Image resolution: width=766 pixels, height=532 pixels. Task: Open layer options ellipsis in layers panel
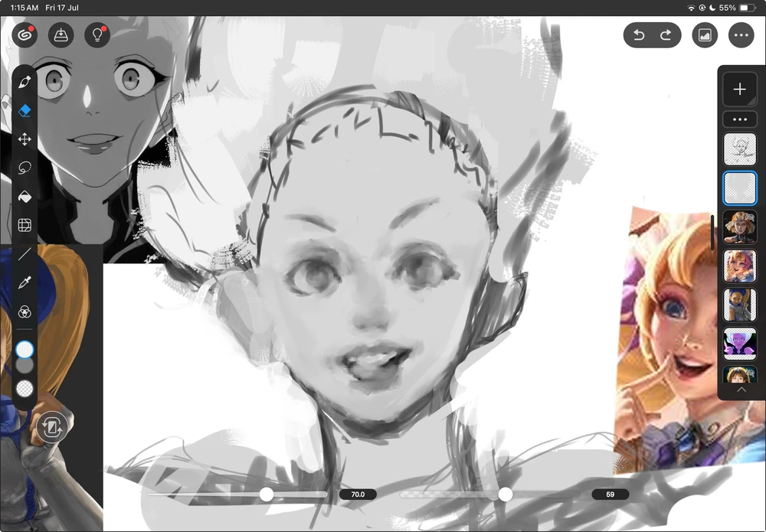(740, 119)
